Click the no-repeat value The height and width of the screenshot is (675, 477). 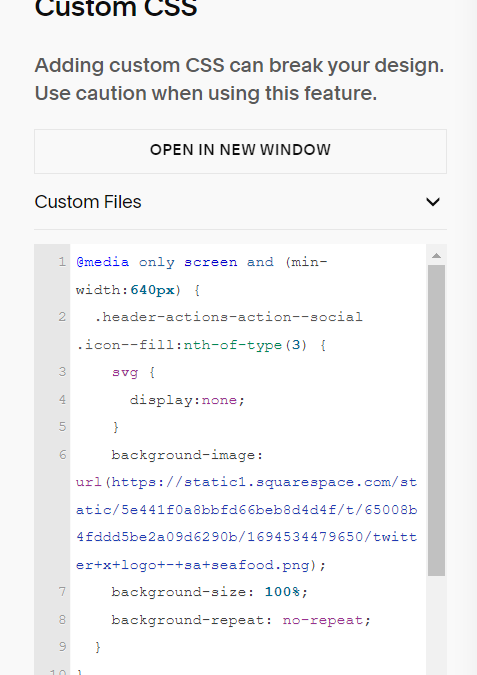[323, 620]
